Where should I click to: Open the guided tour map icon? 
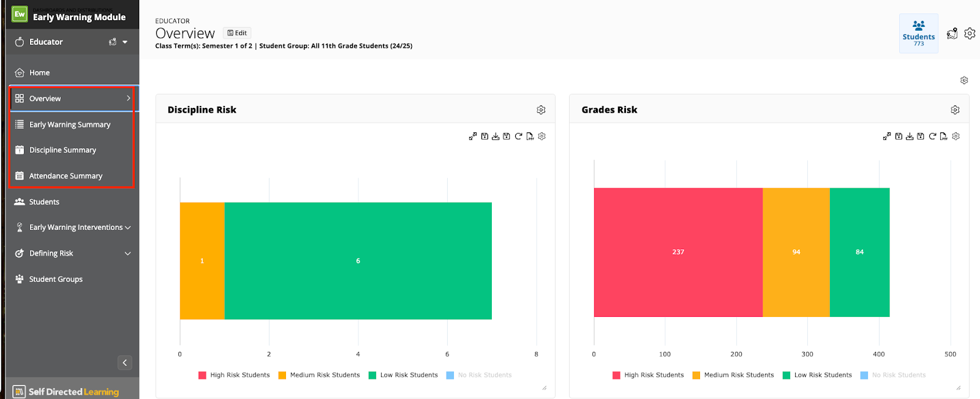952,34
